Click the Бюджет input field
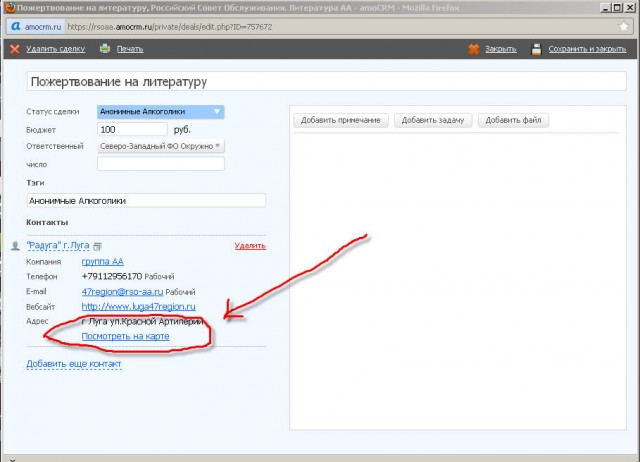The height and width of the screenshot is (462, 640). [x=132, y=129]
